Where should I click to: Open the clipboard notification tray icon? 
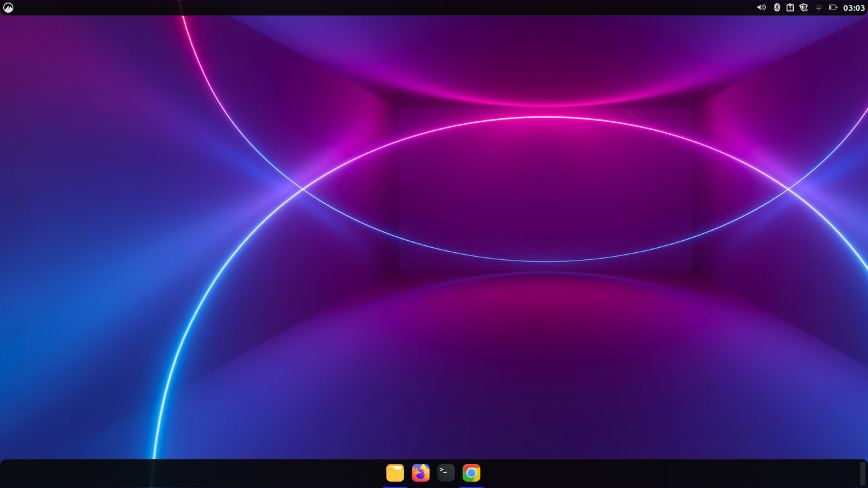point(790,8)
